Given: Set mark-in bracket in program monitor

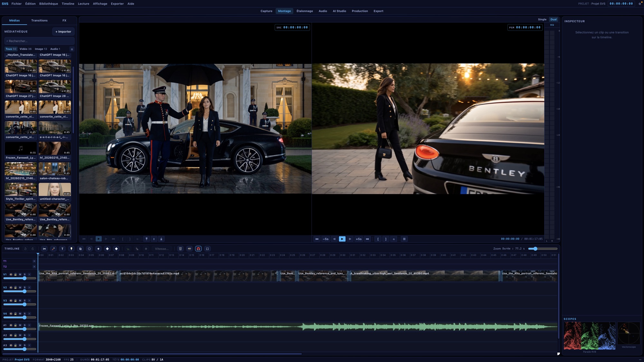Looking at the screenshot, I should coord(378,239).
